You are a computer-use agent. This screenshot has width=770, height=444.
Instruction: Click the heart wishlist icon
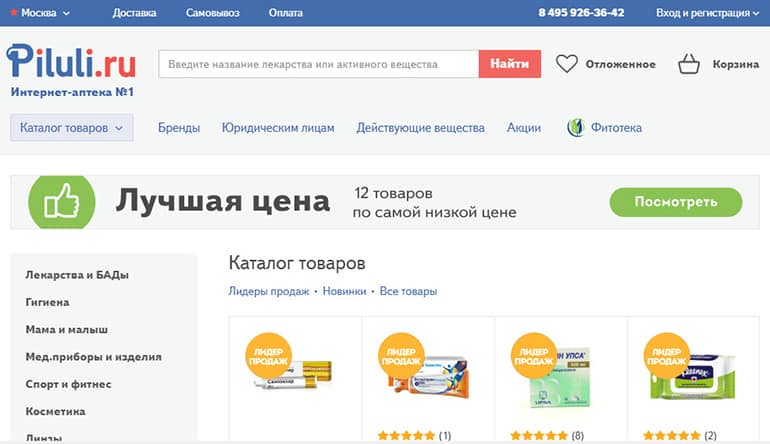tap(566, 64)
